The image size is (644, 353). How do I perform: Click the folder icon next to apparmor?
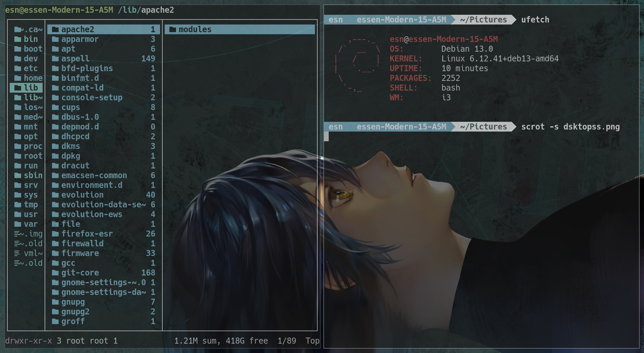pos(55,39)
